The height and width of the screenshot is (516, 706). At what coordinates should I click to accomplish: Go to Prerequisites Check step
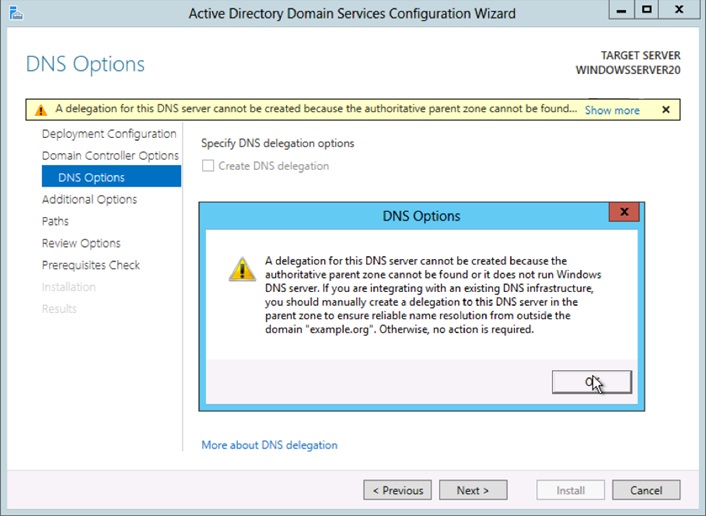coord(91,265)
